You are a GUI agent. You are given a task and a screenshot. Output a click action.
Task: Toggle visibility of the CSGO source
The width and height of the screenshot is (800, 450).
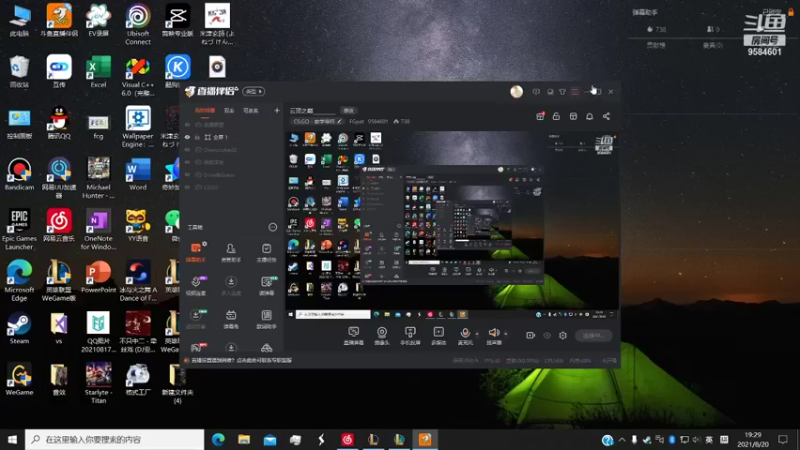pyautogui.click(x=187, y=187)
